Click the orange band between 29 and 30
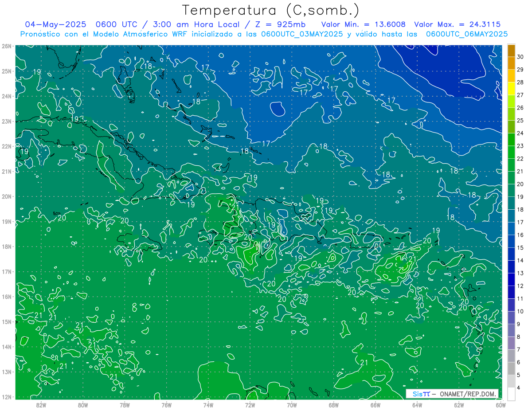This screenshot has width=532, height=411. pos(511,63)
